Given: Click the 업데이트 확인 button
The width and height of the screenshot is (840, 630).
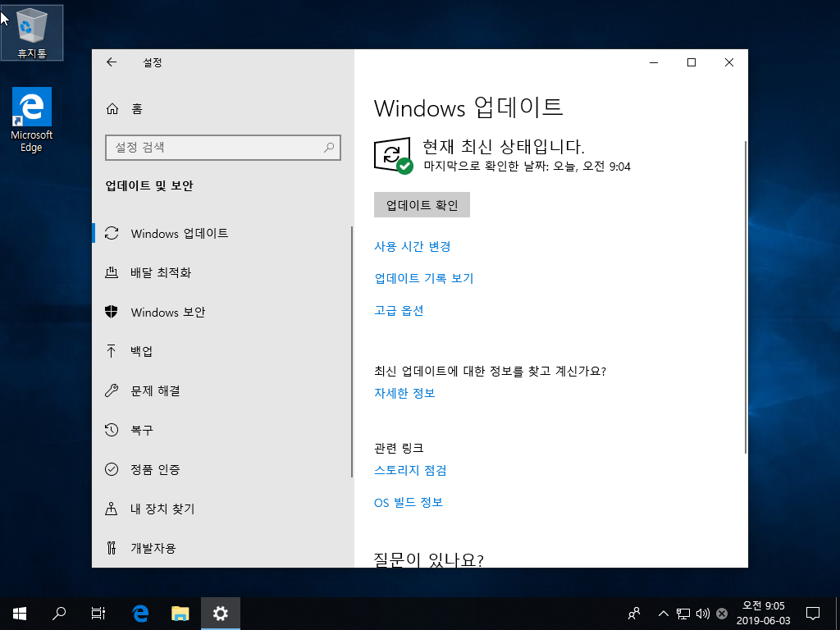Looking at the screenshot, I should pyautogui.click(x=422, y=204).
